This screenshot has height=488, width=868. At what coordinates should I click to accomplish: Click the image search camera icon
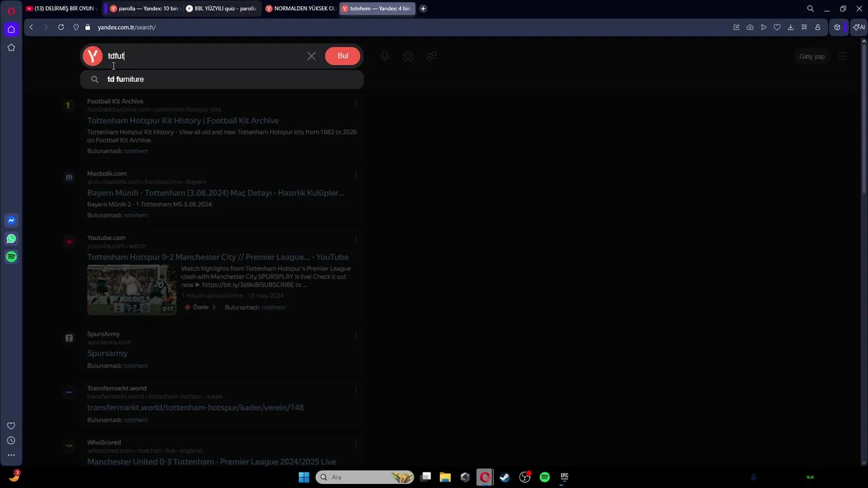(x=408, y=56)
